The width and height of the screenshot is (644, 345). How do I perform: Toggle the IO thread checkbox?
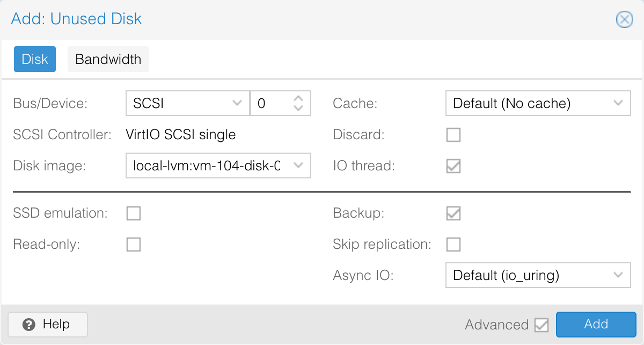pos(453,166)
